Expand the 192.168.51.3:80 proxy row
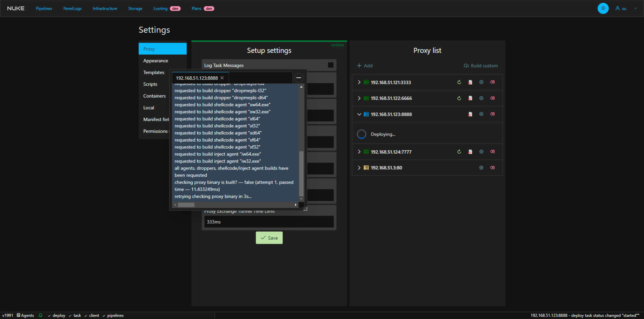 click(x=359, y=167)
